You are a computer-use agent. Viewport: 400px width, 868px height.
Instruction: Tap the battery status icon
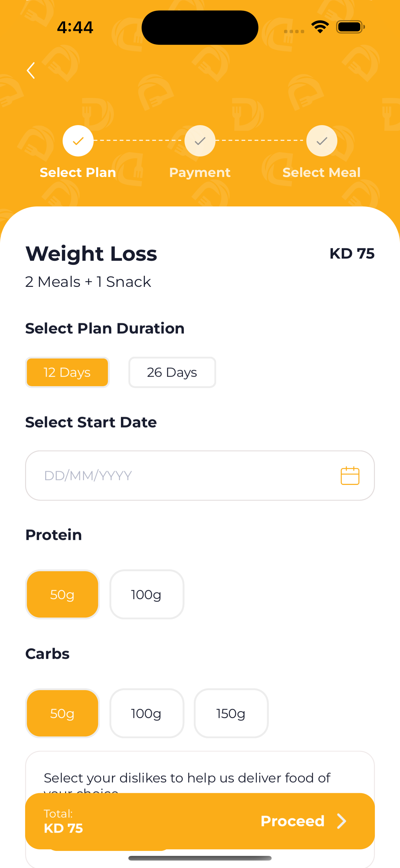pyautogui.click(x=350, y=27)
